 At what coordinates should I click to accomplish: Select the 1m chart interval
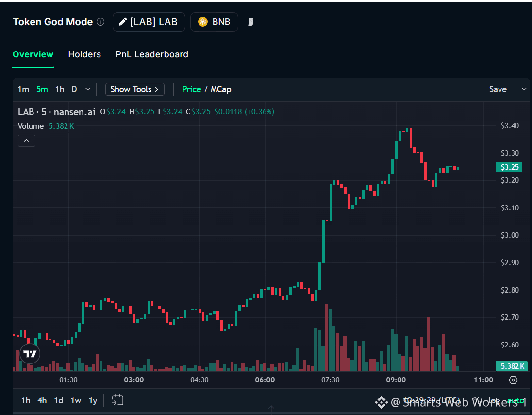23,89
